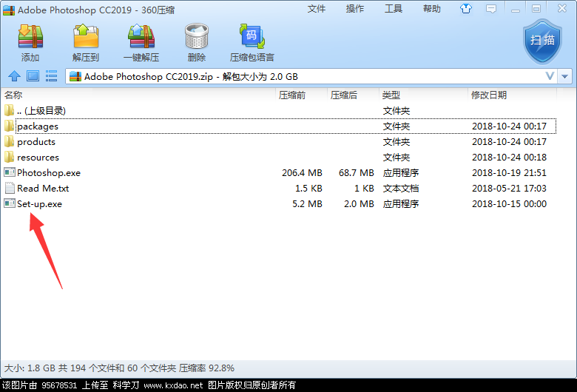Click the 1.5 KB size cell
Image resolution: width=577 pixels, height=392 pixels.
[308, 189]
